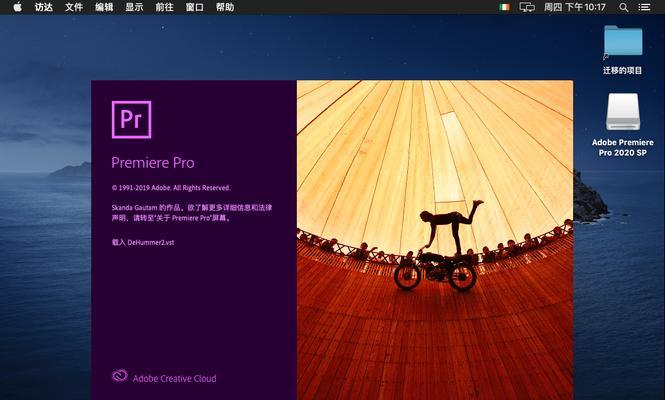This screenshot has width=665, height=400.
Task: Click the flag input source icon
Action: pos(504,7)
